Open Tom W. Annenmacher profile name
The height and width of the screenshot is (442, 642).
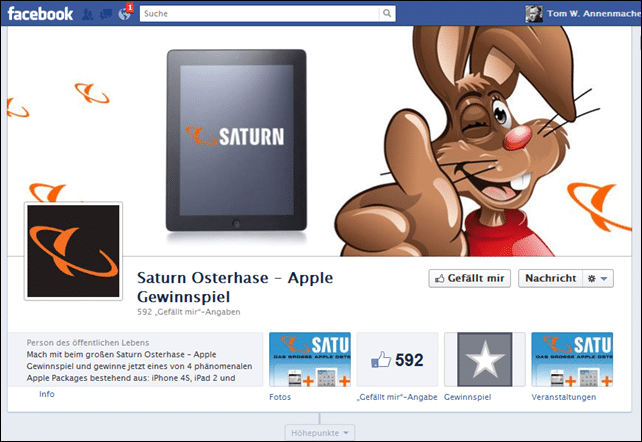pyautogui.click(x=594, y=14)
